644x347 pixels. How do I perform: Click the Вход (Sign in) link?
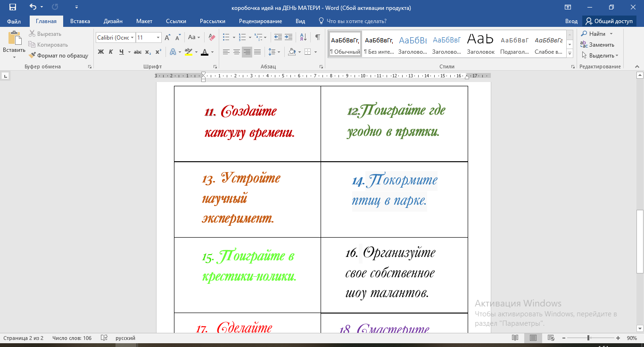571,21
